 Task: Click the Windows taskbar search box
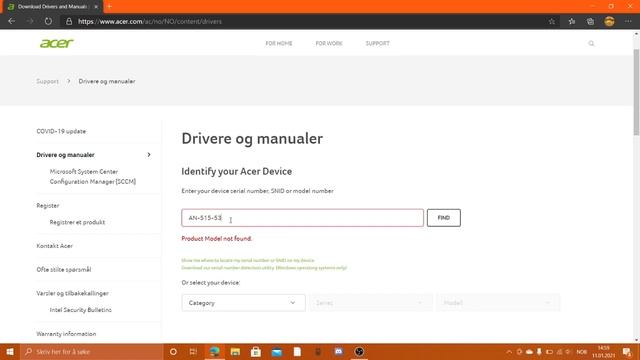[x=91, y=351]
